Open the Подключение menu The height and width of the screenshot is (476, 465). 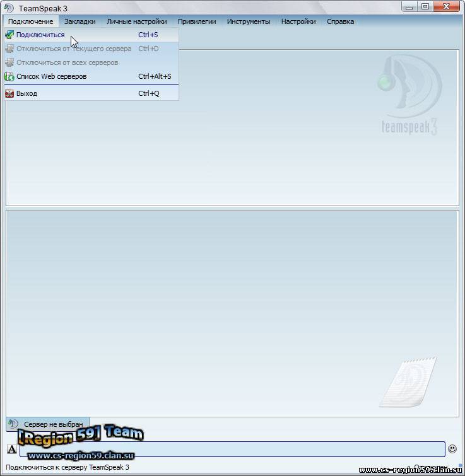point(31,21)
